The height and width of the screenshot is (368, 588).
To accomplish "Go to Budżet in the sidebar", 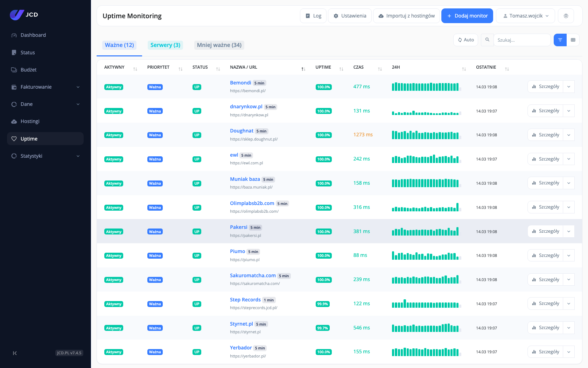I will [x=45, y=70].
